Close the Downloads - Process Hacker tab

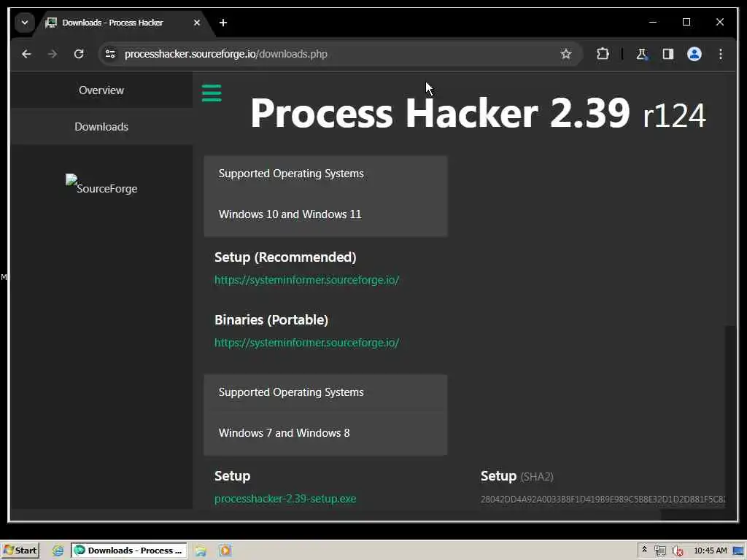(x=196, y=23)
